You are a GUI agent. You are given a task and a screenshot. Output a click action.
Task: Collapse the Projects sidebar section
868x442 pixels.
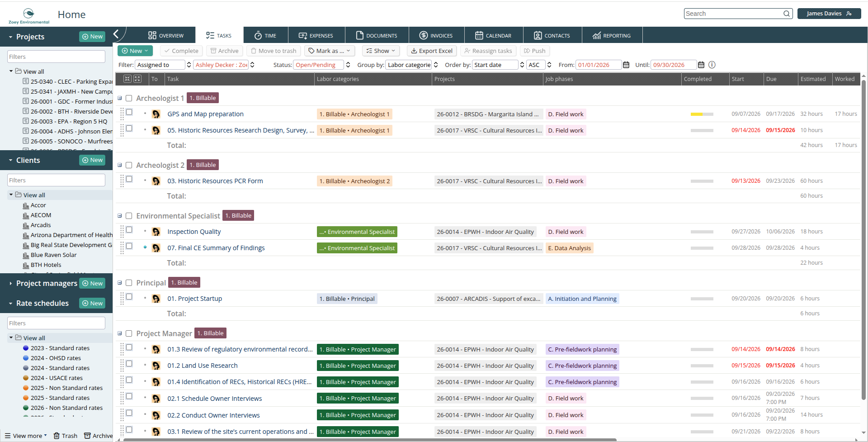10,37
